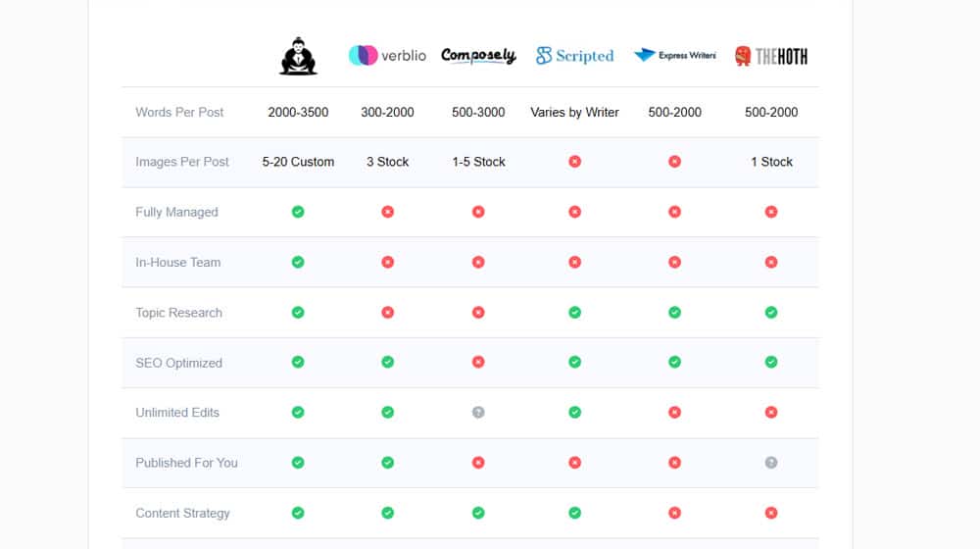Click the Content Strategy row label

click(182, 513)
